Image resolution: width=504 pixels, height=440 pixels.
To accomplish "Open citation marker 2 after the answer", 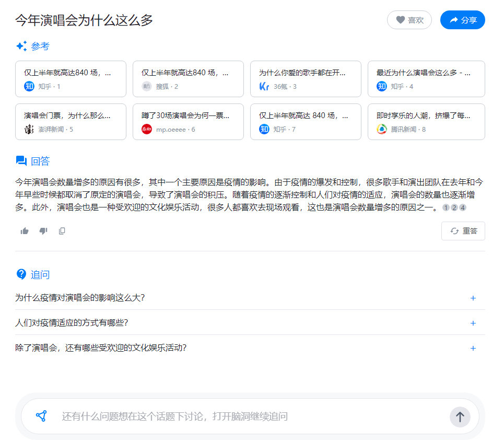I will tap(454, 208).
